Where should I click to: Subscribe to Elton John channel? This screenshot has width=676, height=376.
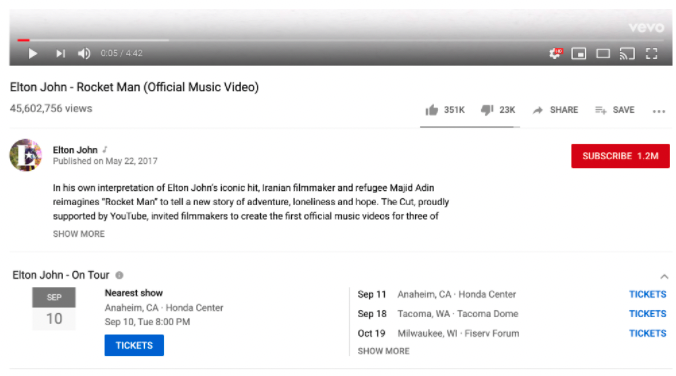coord(620,156)
